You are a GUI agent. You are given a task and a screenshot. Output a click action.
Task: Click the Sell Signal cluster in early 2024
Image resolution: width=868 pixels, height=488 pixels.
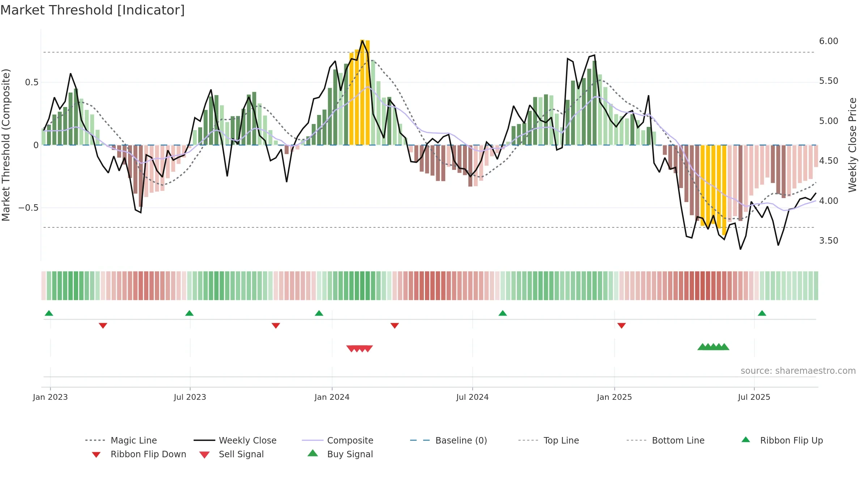click(x=359, y=348)
